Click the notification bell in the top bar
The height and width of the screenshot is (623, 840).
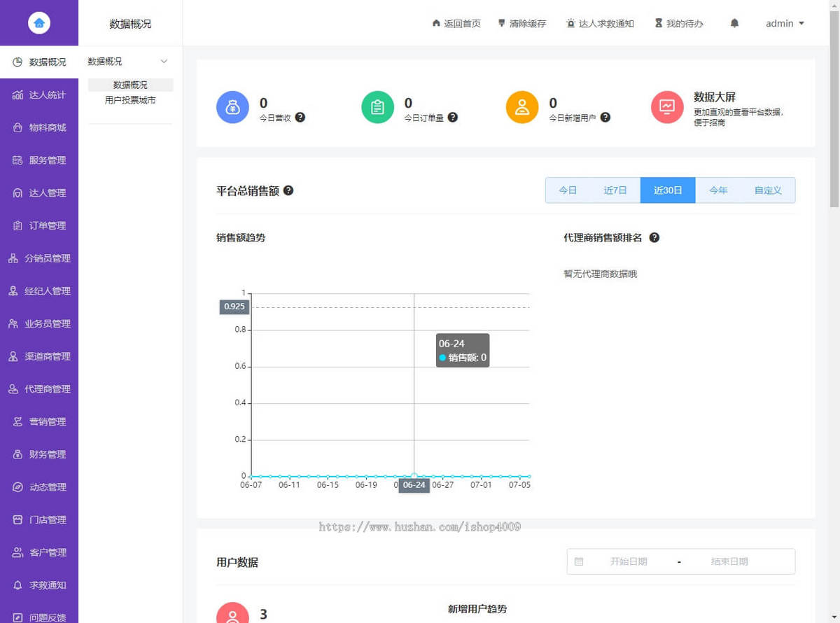pyautogui.click(x=734, y=23)
